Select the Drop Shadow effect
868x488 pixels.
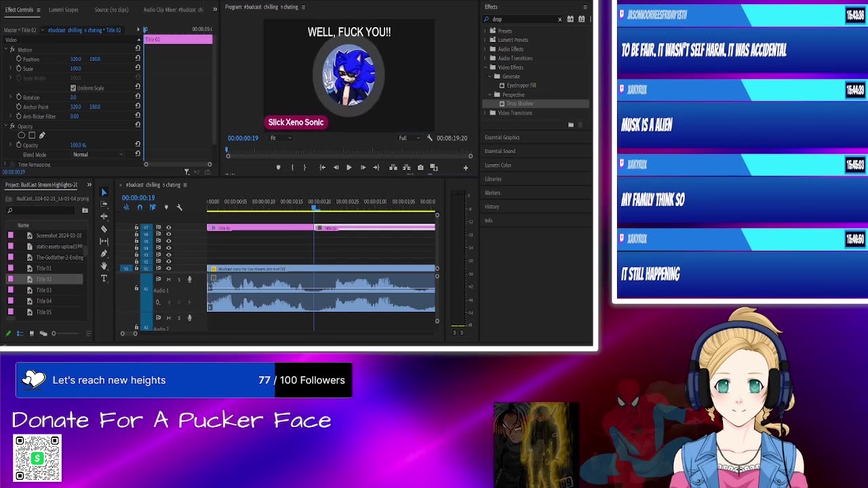(x=536, y=104)
